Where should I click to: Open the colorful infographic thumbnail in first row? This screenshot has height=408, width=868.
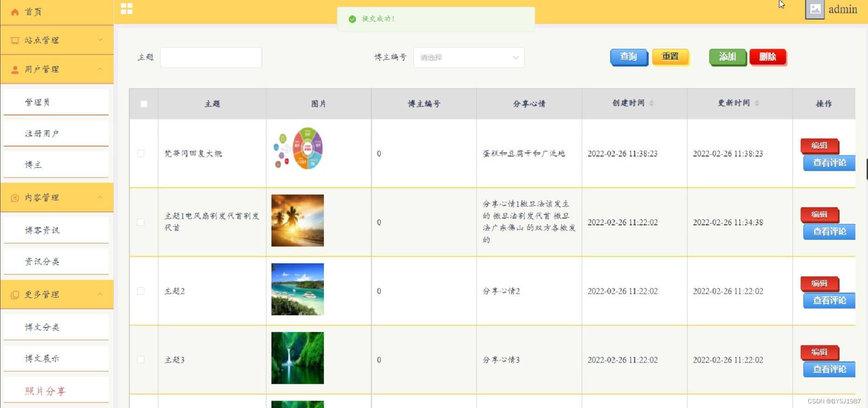[x=298, y=148]
